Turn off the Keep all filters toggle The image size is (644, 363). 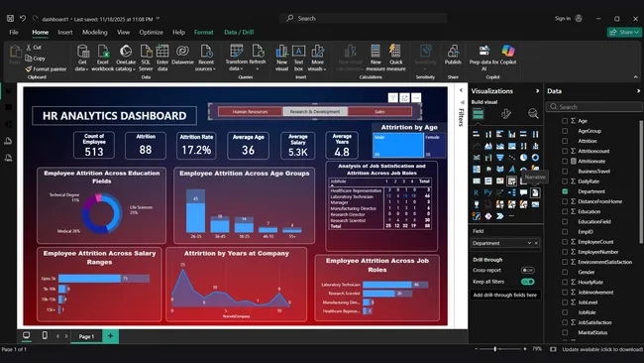tap(527, 282)
